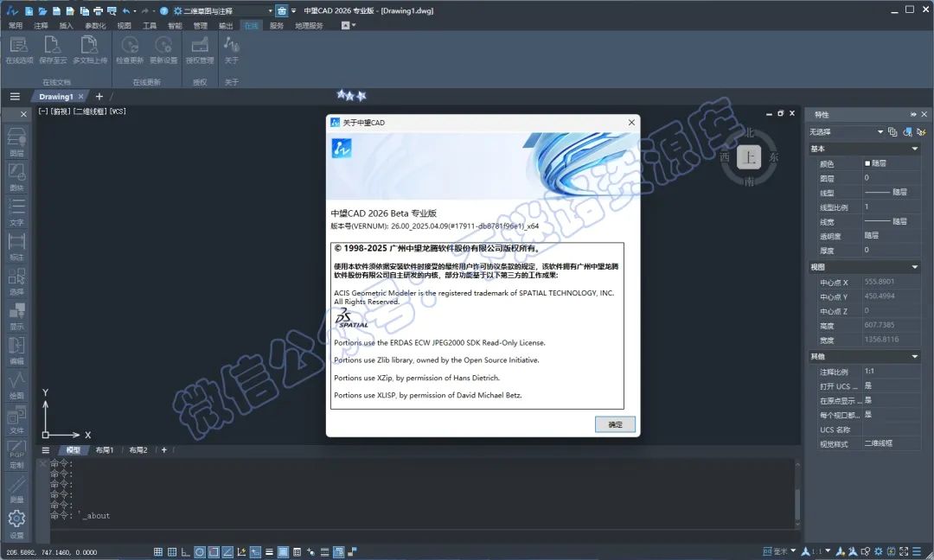Open undo history dropdown arrow
Viewport: 934px width, 560px height.
coord(135,10)
